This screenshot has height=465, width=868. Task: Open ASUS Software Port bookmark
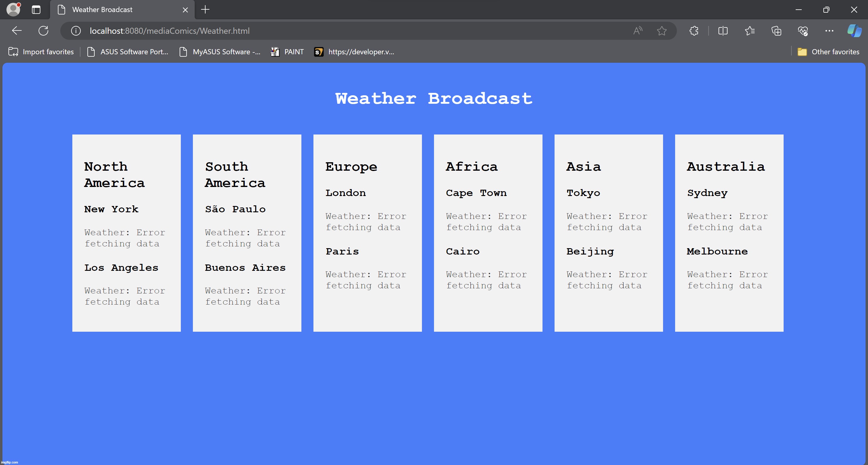[x=127, y=52]
